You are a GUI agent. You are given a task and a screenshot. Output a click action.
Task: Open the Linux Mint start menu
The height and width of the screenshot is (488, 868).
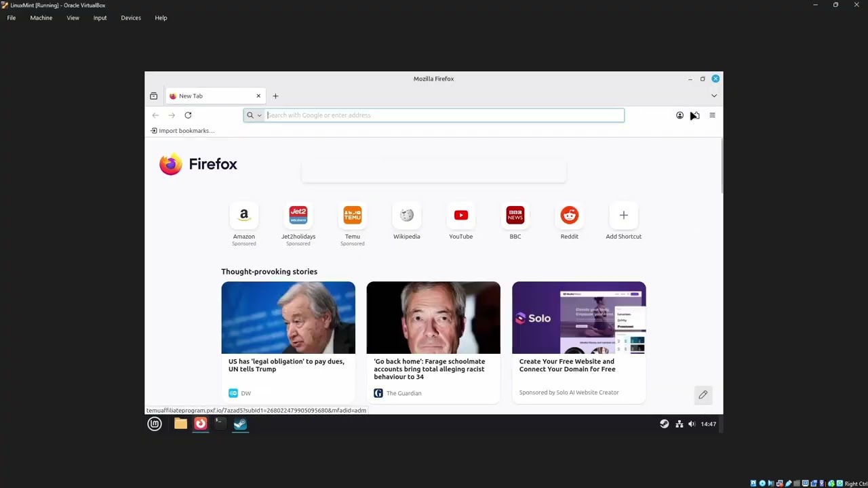pyautogui.click(x=155, y=424)
